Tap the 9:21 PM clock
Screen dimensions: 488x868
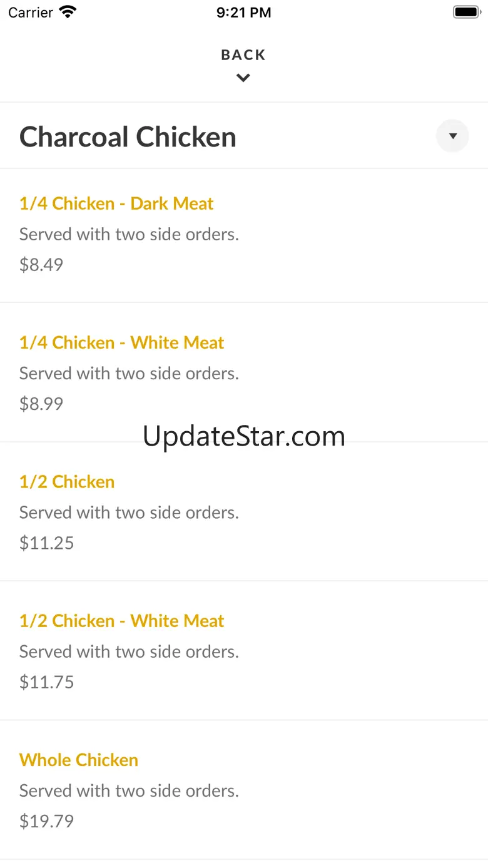click(x=243, y=13)
